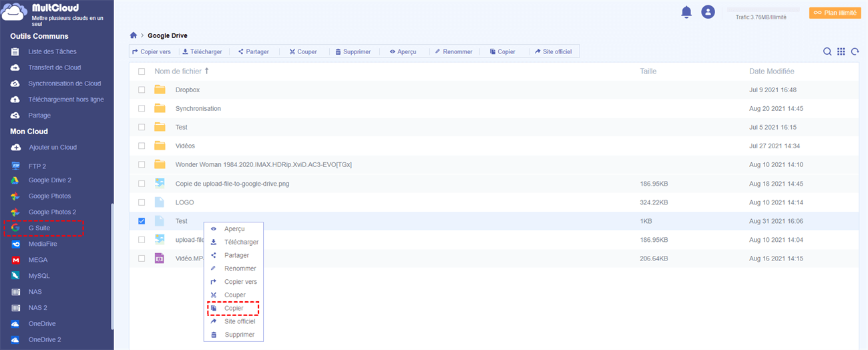Open Liste des Tâches in sidebar
This screenshot has width=868, height=350.
(52, 51)
